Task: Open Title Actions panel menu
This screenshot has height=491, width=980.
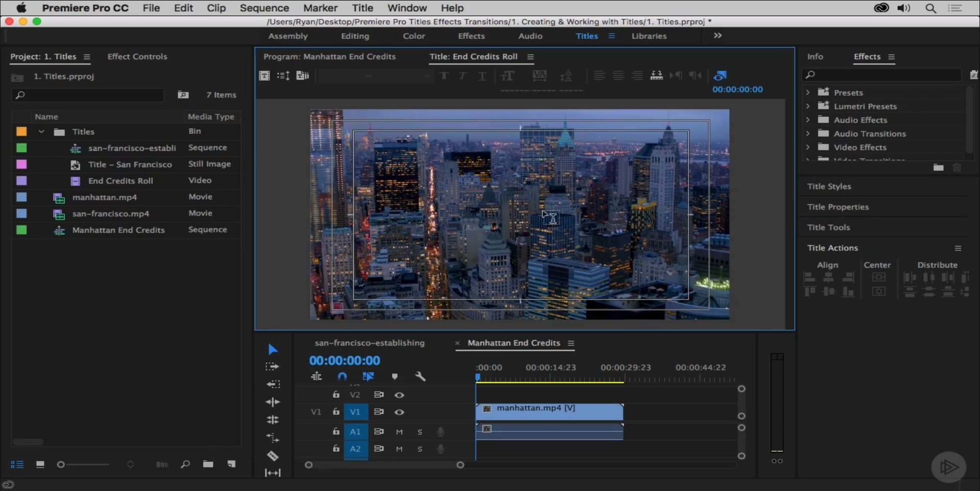Action: (x=958, y=248)
